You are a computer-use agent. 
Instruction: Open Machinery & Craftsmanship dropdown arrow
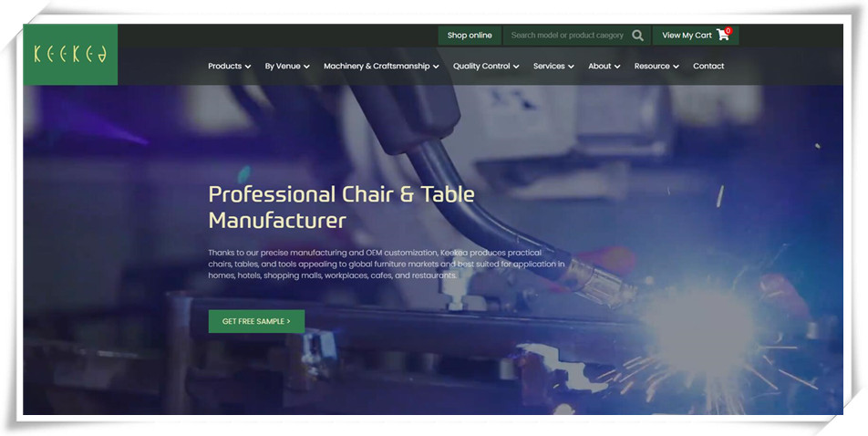pos(436,67)
